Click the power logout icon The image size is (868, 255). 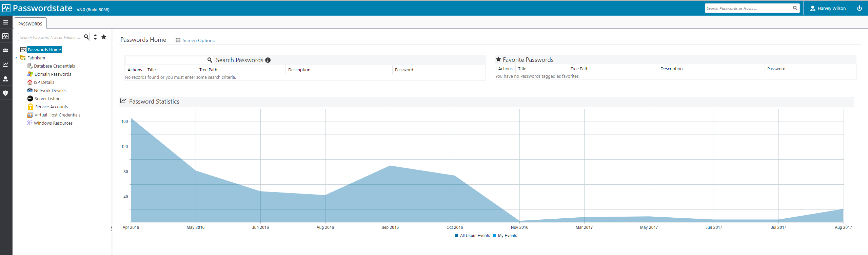click(x=859, y=8)
